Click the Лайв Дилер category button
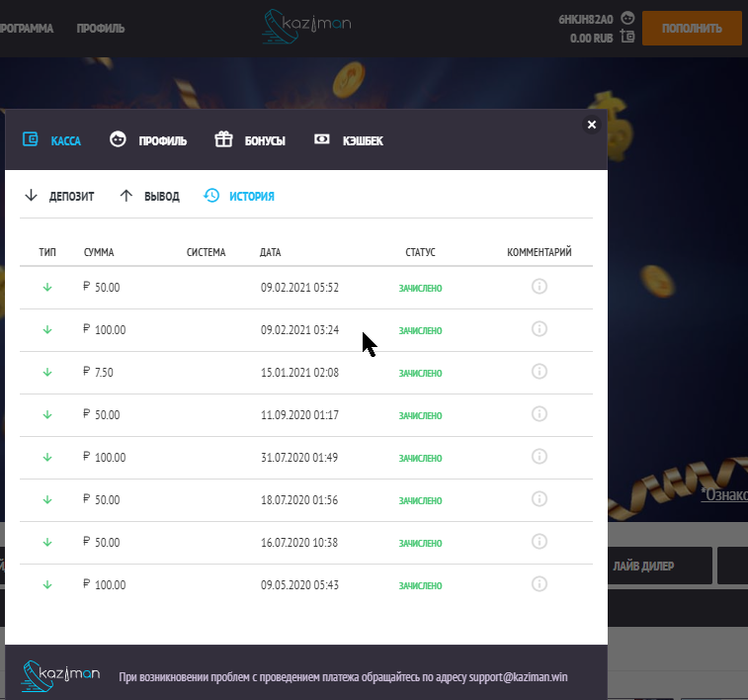Image resolution: width=748 pixels, height=700 pixels. click(659, 566)
